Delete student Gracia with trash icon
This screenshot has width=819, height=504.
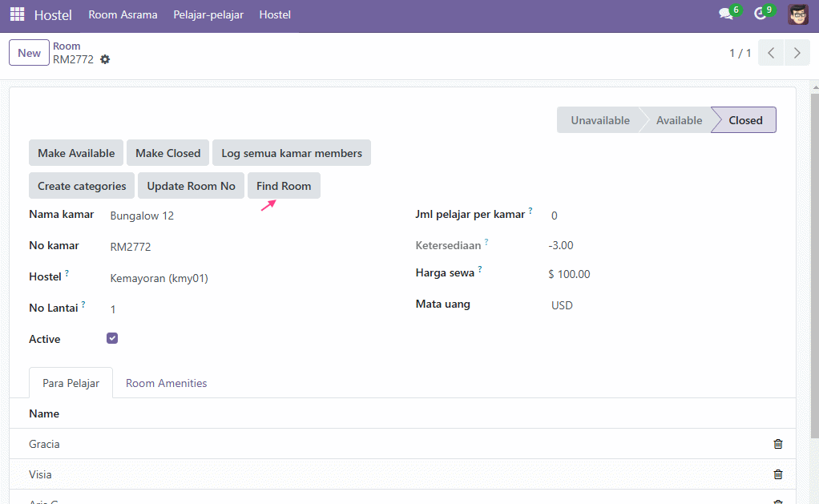pyautogui.click(x=778, y=444)
